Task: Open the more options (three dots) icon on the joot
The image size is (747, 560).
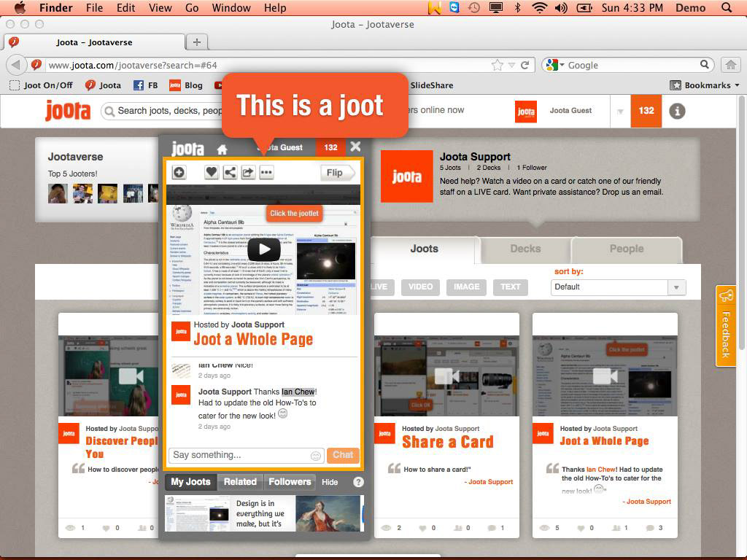Action: click(x=267, y=172)
